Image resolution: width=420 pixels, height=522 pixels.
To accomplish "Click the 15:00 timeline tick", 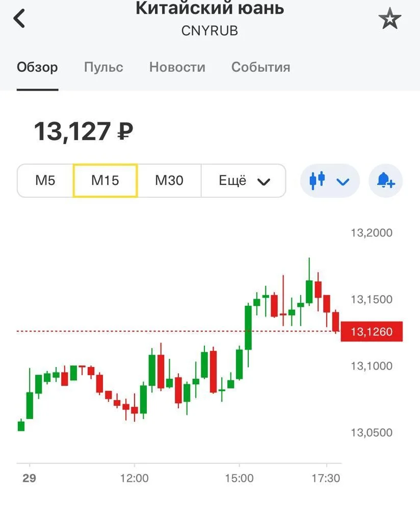I will 239,478.
